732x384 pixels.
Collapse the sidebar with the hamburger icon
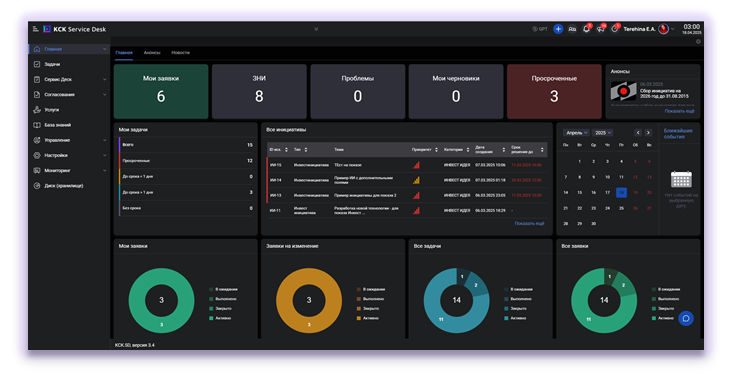(35, 29)
